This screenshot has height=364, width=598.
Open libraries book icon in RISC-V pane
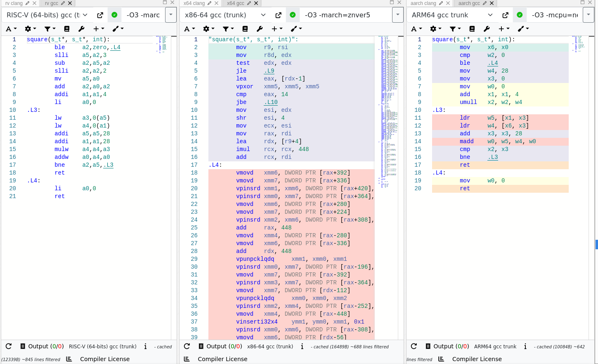67,29
